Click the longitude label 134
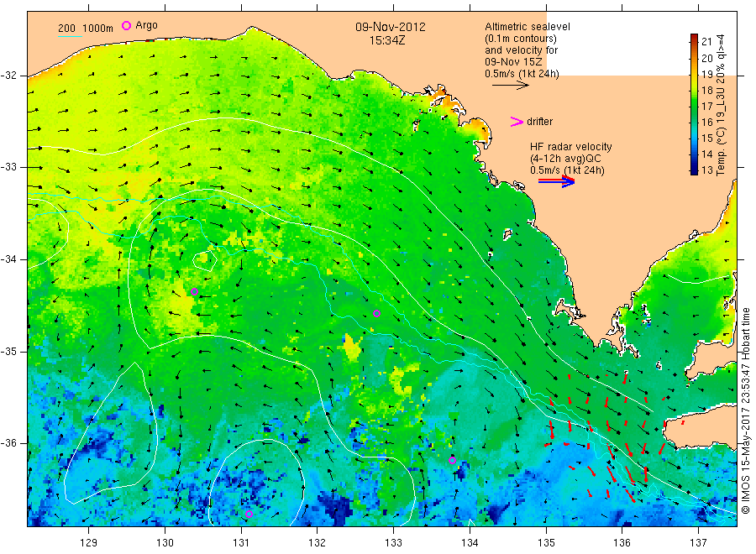The height and width of the screenshot is (554, 756). (x=470, y=543)
